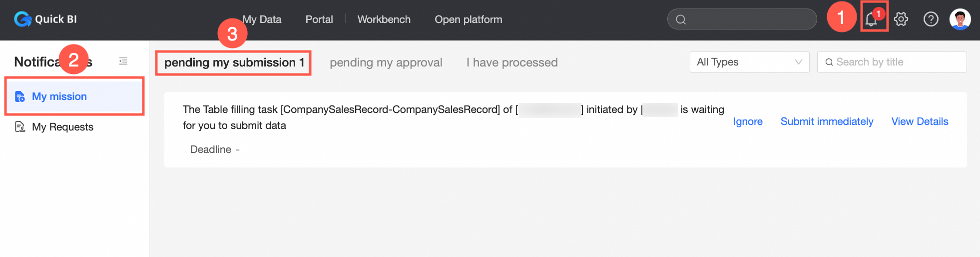Image resolution: width=980 pixels, height=257 pixels.
Task: Click the My mission document icon
Action: [x=20, y=96]
